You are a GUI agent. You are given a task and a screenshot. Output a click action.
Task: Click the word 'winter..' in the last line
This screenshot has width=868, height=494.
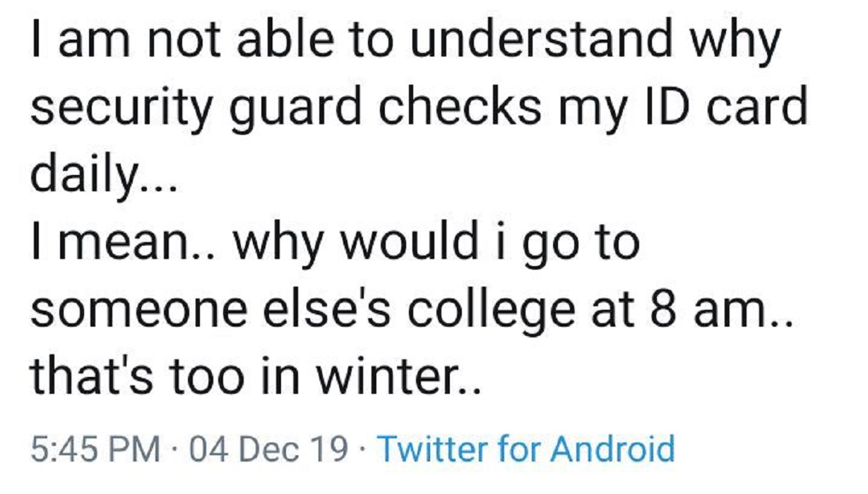tap(397, 380)
